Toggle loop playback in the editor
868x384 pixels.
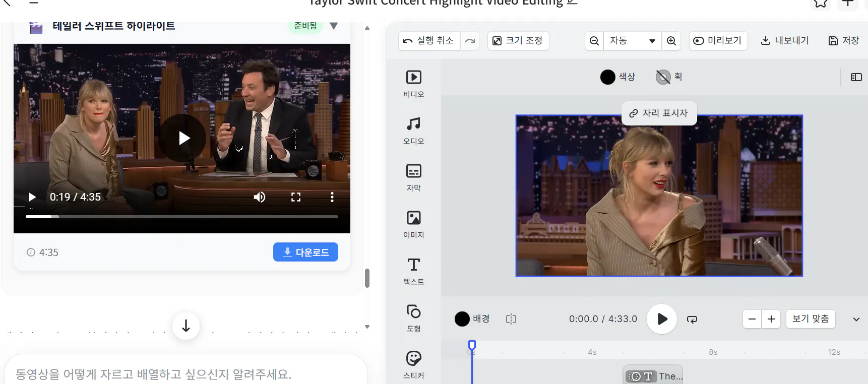(692, 319)
